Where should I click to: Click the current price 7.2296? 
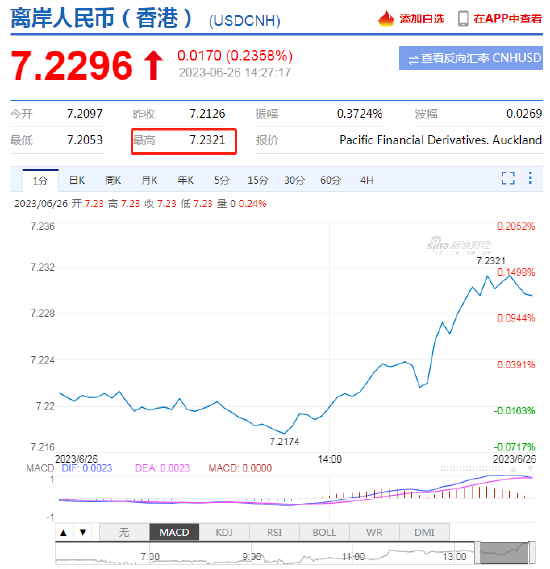(71, 66)
